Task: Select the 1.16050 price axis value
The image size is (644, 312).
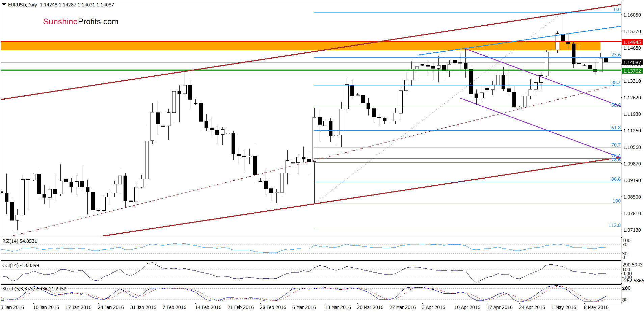Action: [x=632, y=15]
